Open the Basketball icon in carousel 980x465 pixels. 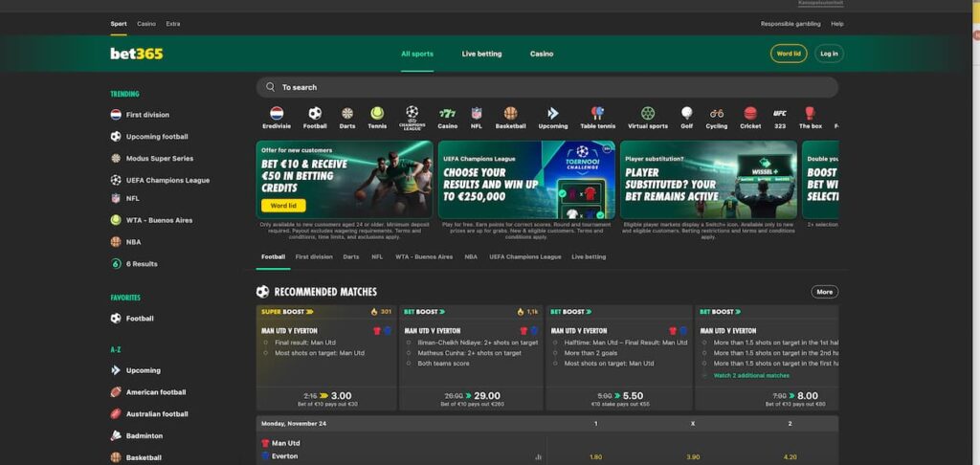(x=511, y=113)
